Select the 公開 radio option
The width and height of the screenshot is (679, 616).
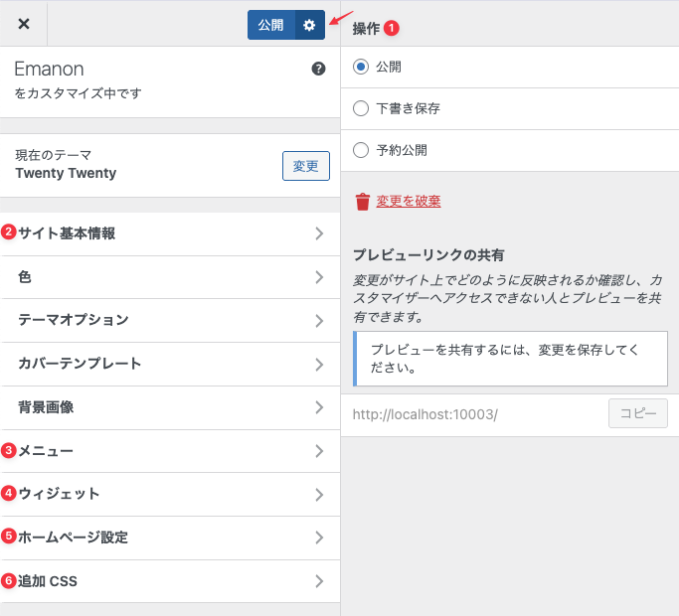[x=361, y=67]
